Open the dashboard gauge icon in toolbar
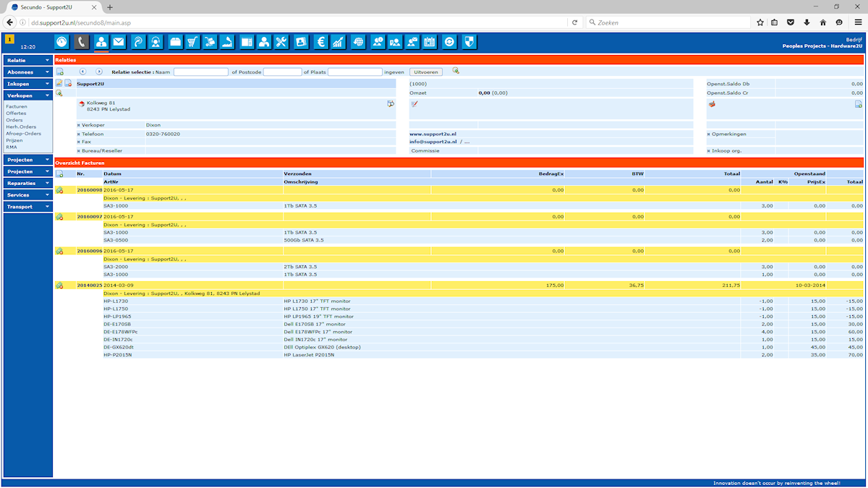The width and height of the screenshot is (868, 488). click(x=61, y=42)
